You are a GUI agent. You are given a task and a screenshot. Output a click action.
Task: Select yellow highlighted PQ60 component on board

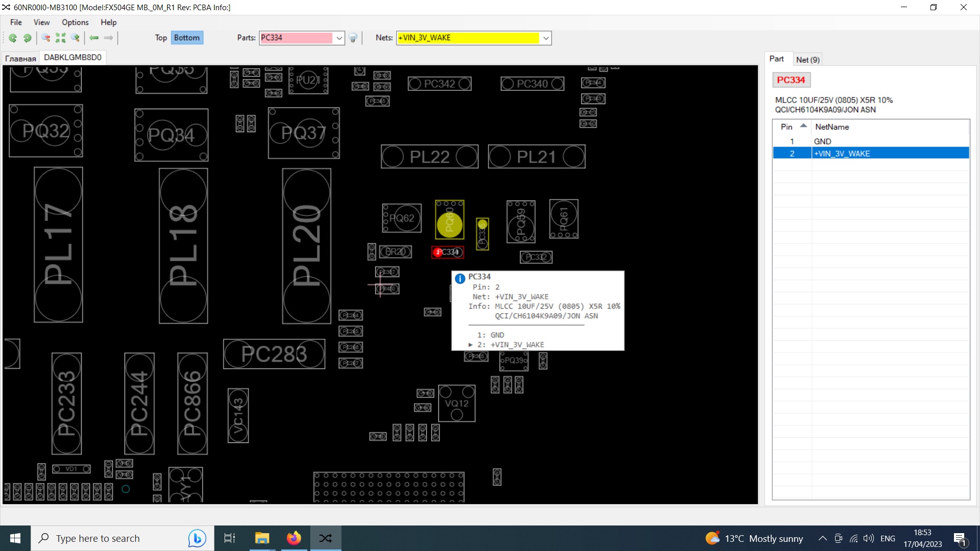[449, 220]
